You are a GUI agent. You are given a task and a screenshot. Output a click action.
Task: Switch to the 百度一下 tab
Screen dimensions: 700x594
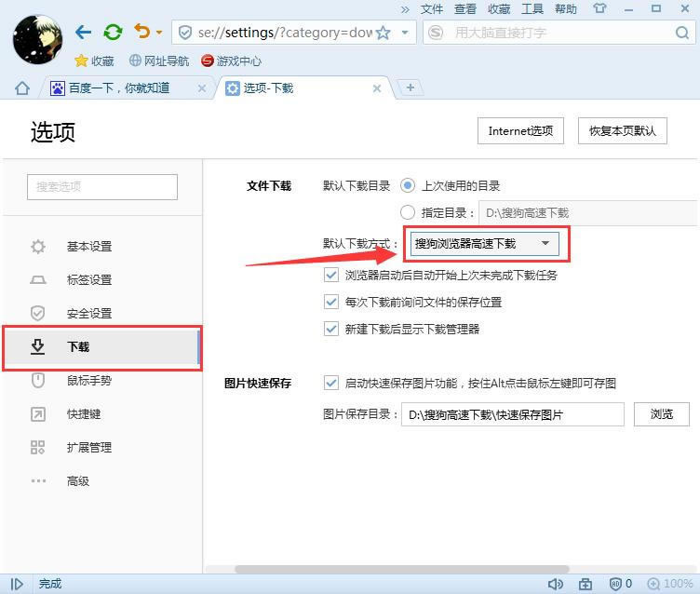119,88
